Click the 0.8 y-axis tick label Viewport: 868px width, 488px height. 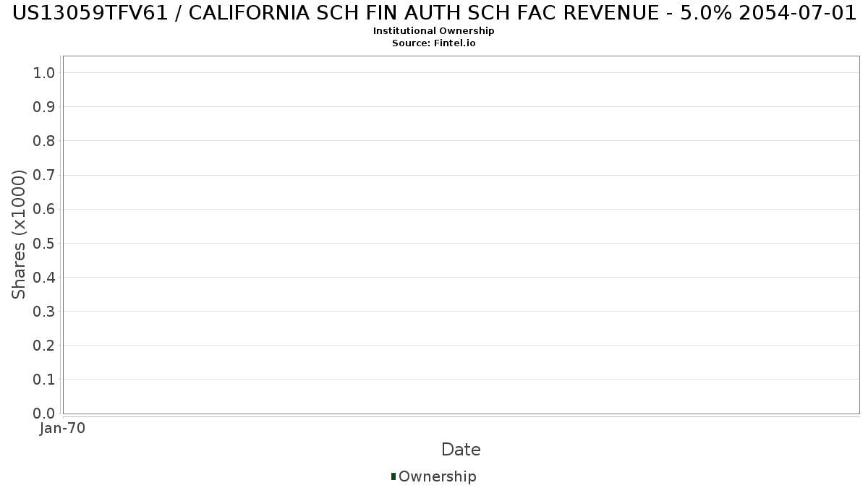click(44, 141)
